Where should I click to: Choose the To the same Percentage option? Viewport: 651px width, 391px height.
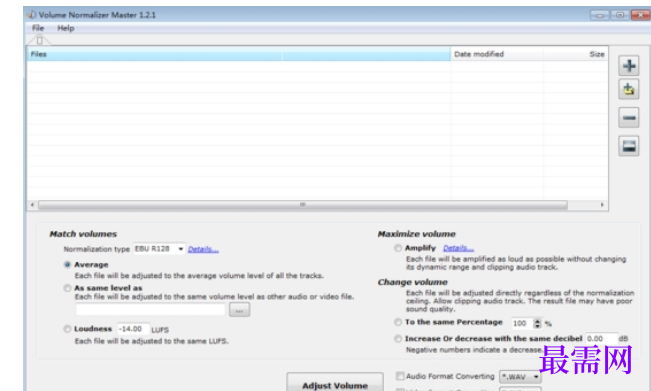tap(398, 322)
